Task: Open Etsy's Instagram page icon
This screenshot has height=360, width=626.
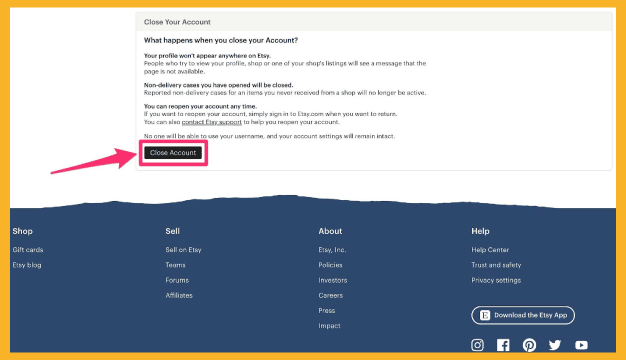Action: tap(477, 345)
